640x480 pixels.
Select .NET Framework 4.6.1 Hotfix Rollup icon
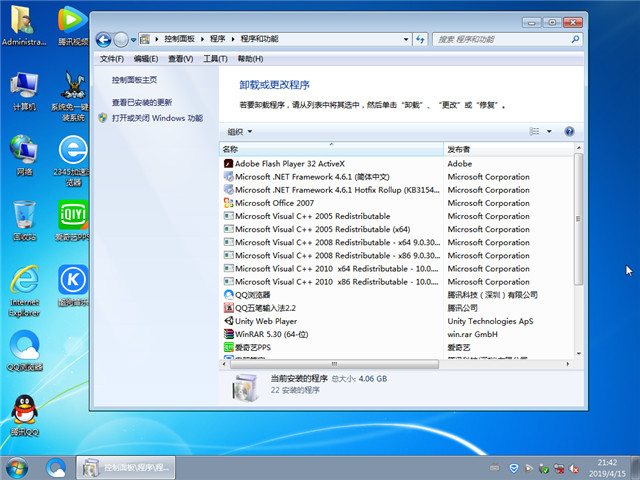(229, 190)
